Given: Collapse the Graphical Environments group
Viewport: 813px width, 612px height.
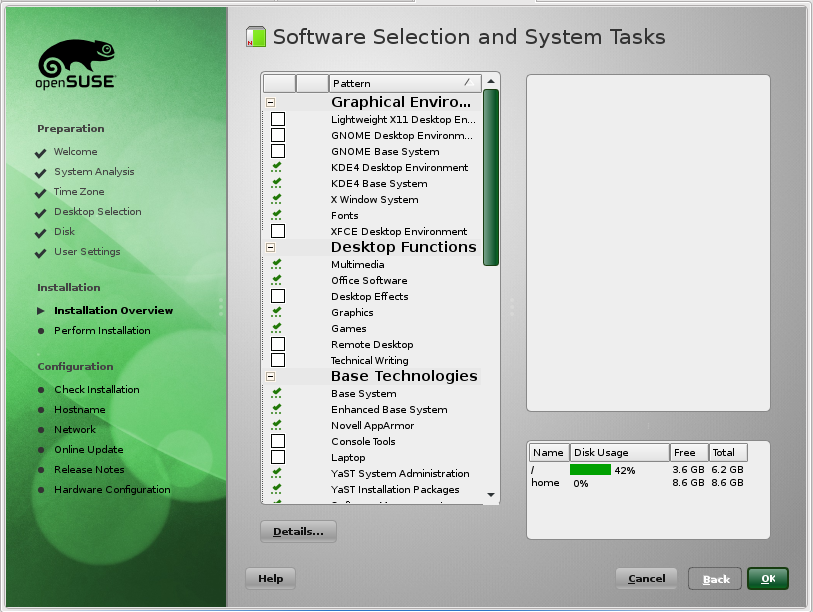Looking at the screenshot, I should click(x=271, y=103).
